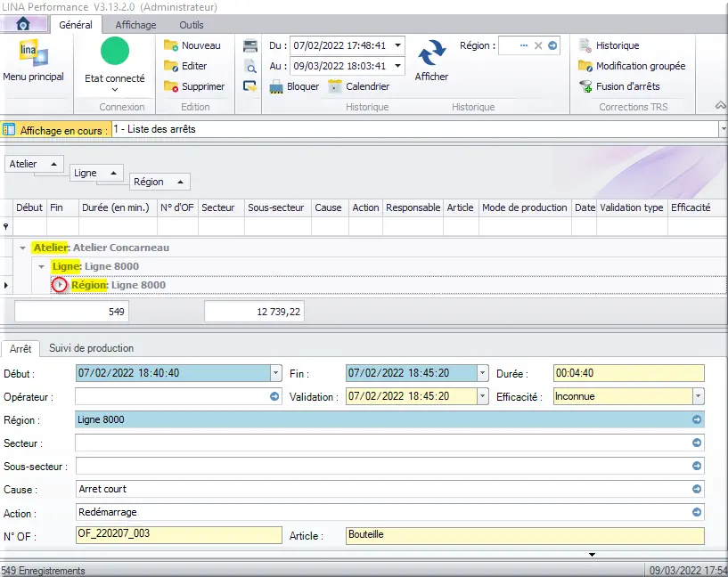
Task: Expand the Région: Ligne 8000 group
Action: pos(60,285)
